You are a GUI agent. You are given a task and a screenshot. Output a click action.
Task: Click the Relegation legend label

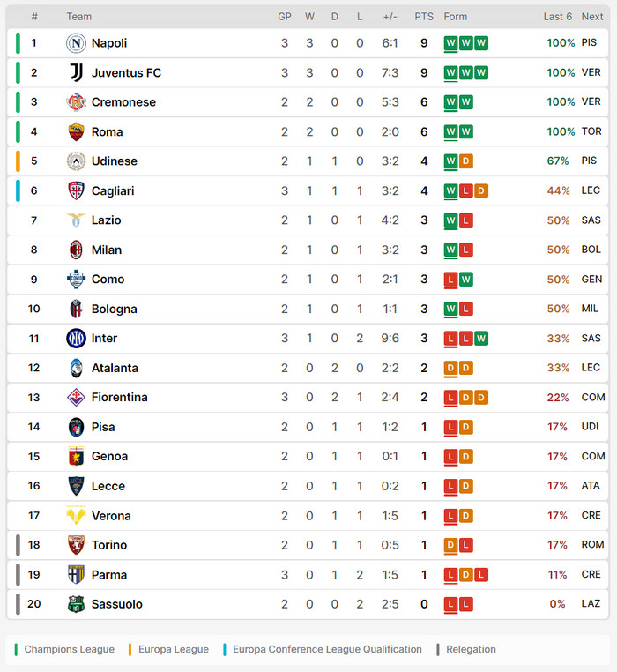(x=471, y=649)
